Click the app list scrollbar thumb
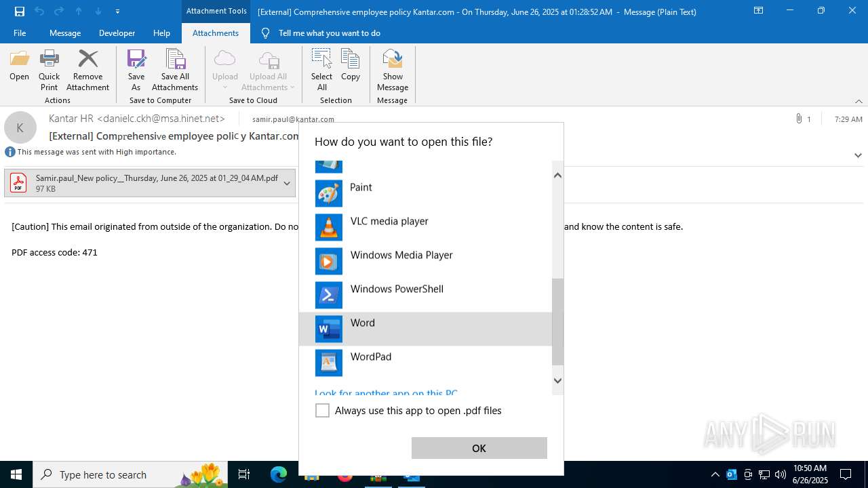 click(557, 322)
